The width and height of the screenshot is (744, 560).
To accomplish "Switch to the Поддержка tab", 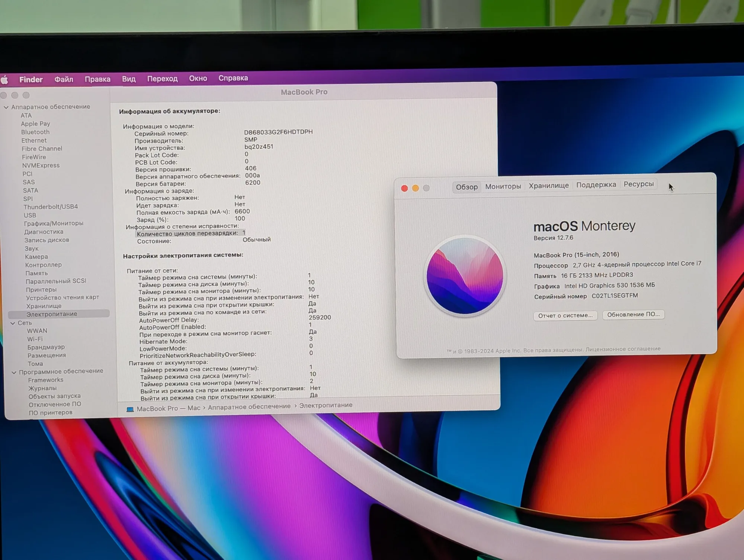I will coord(596,184).
